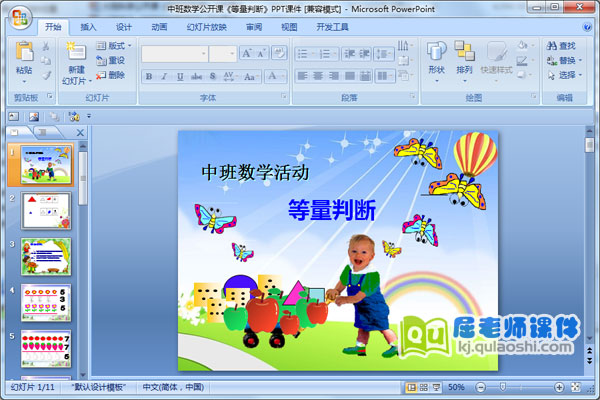600x400 pixels.
Task: Click the Help question mark icon
Action: tap(587, 27)
